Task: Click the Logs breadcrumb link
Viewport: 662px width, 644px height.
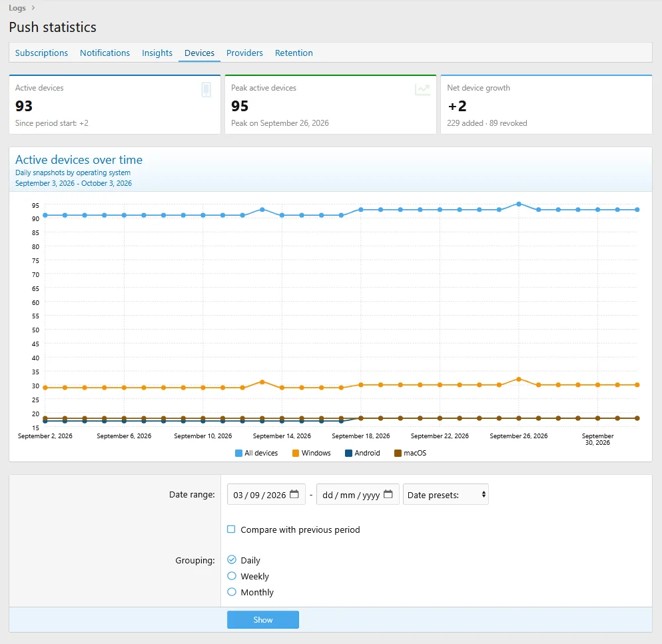Action: [17, 8]
